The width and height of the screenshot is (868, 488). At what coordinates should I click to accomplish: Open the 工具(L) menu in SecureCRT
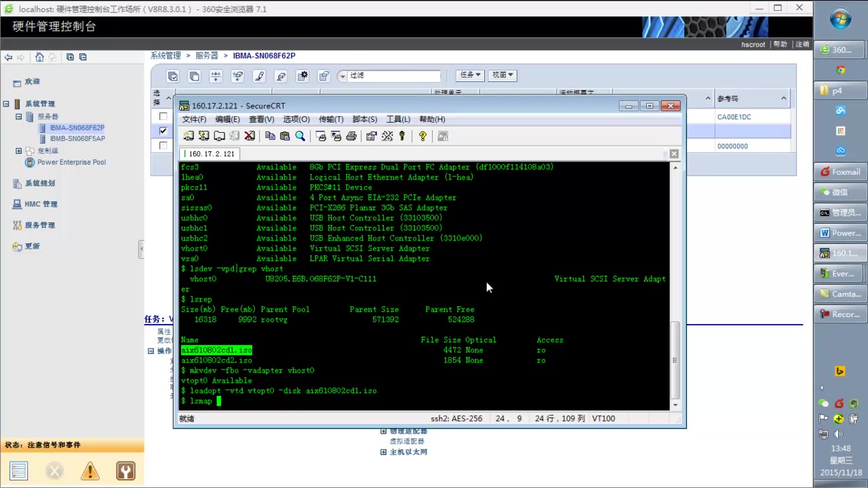click(398, 119)
